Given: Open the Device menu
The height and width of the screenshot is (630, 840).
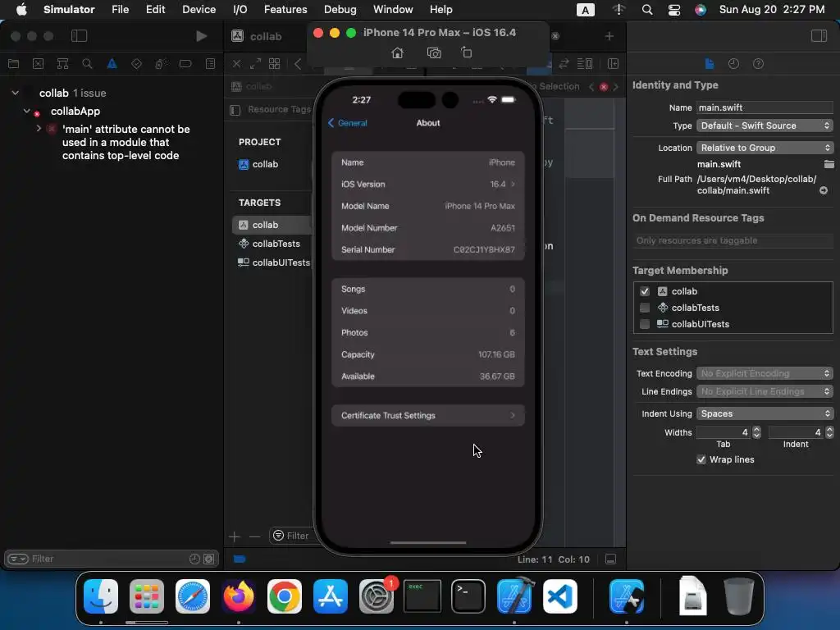Looking at the screenshot, I should (199, 10).
